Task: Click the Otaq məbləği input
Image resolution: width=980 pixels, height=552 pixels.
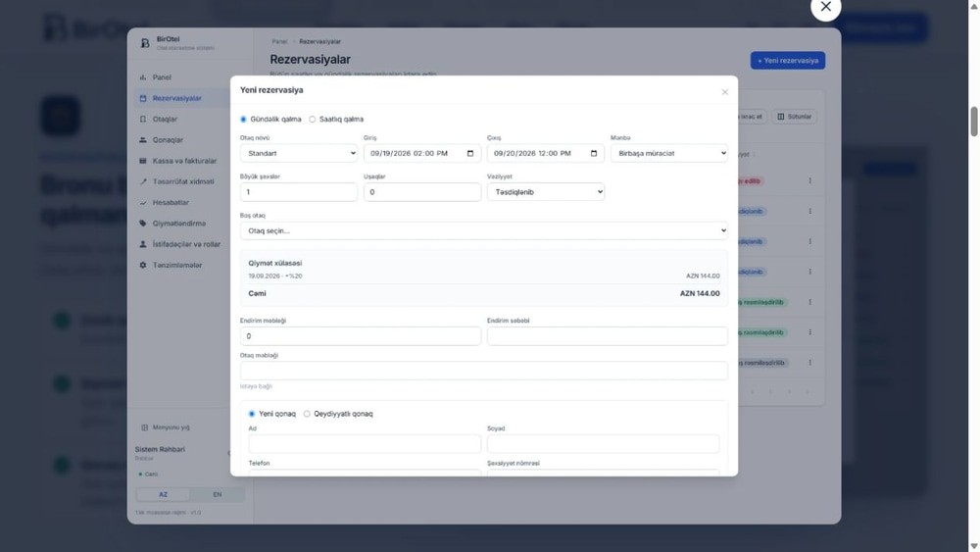Action: [x=484, y=371]
